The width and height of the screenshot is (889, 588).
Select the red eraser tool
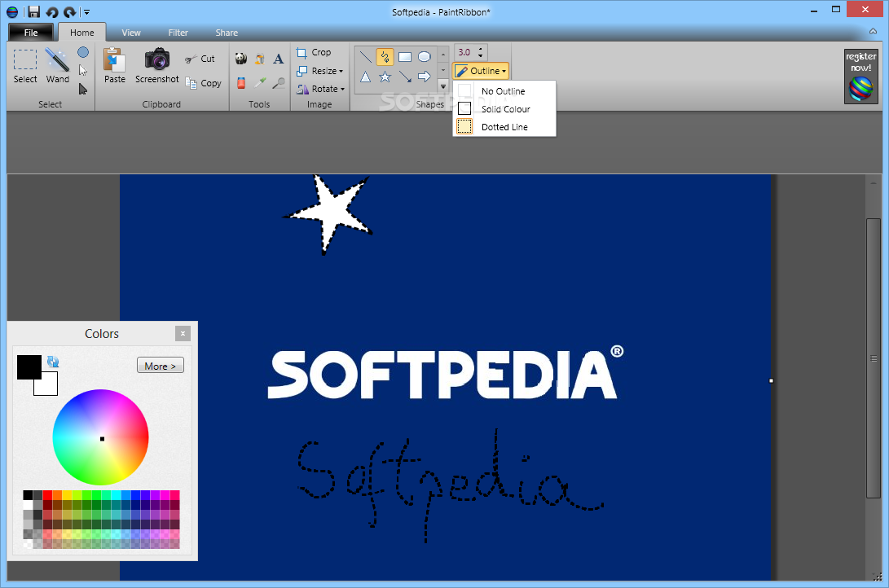pyautogui.click(x=241, y=83)
